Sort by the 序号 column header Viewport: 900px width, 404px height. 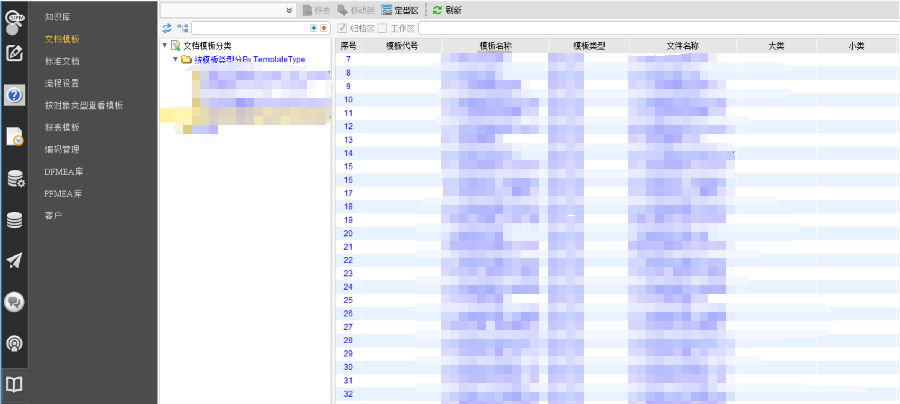[x=349, y=45]
